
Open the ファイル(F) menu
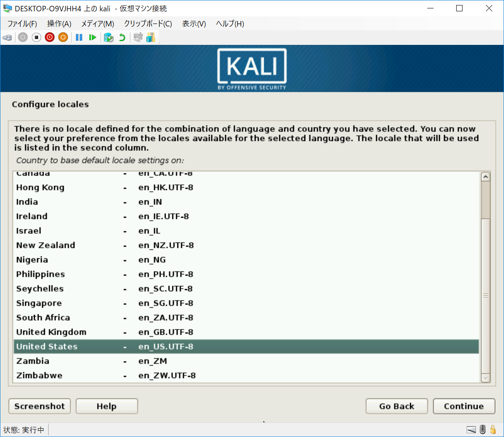(22, 24)
